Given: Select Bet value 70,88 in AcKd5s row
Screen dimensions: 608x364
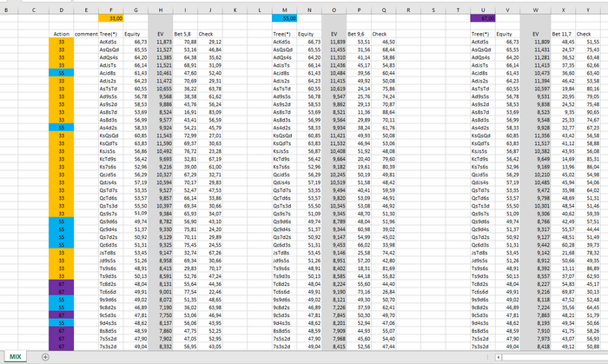Looking at the screenshot, I should 185,42.
